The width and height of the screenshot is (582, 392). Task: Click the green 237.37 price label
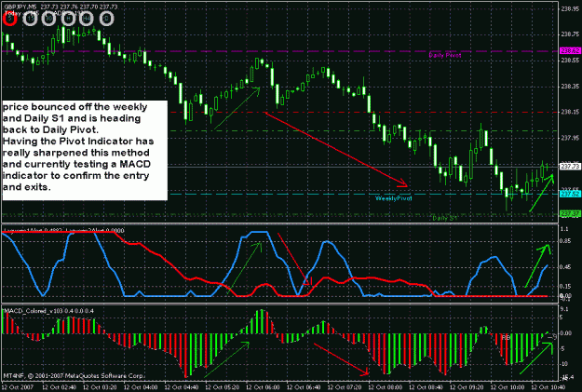(x=570, y=214)
